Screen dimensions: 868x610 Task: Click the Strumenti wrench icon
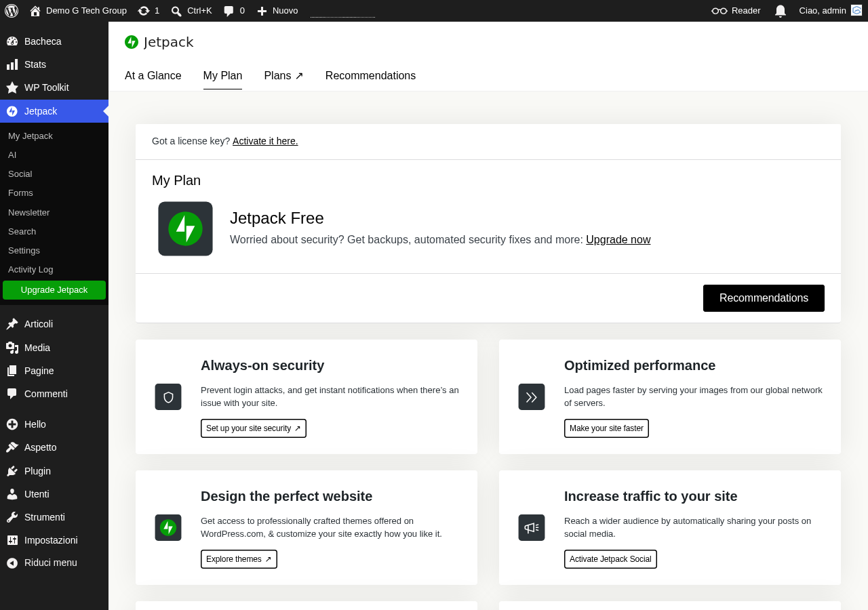[x=12, y=517]
